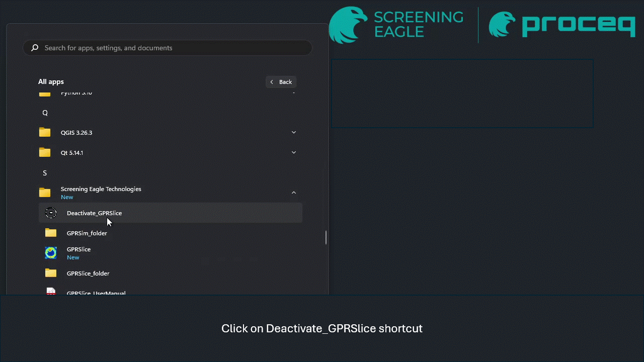This screenshot has height=362, width=644.
Task: Select the QGIS 3.26.3 text label
Action: [x=76, y=133]
